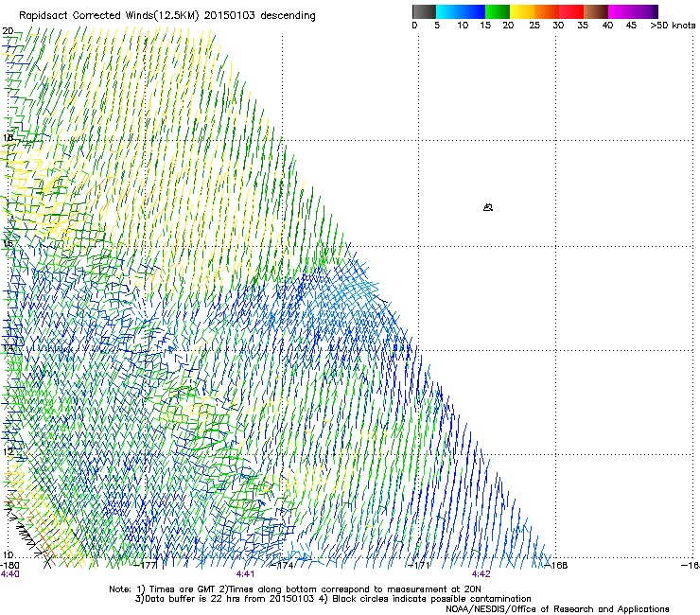Click the longitude label '-174'
700x615 pixels.
283,565
